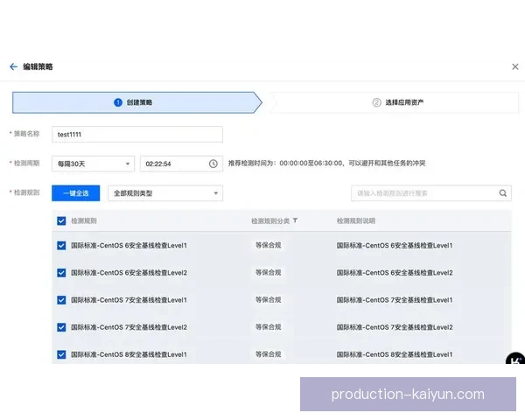Click 检测规则分类 column header text
525x420 pixels.
(270, 220)
